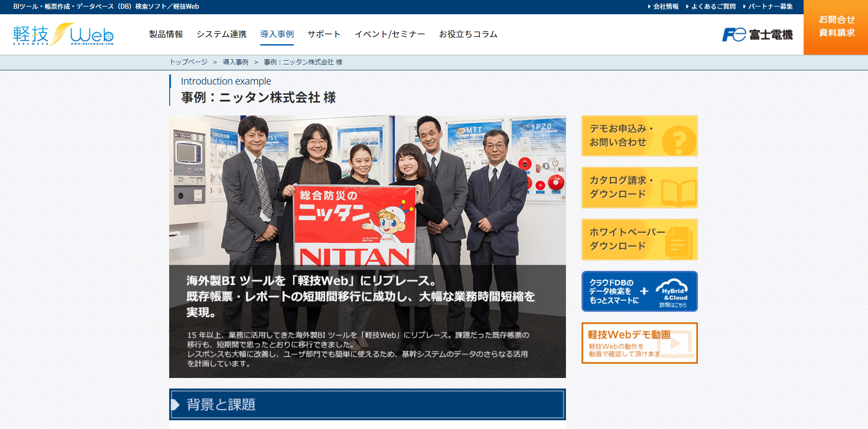Click the Nittan staff group photo
Screen dimensions: 868x429
tap(367, 190)
